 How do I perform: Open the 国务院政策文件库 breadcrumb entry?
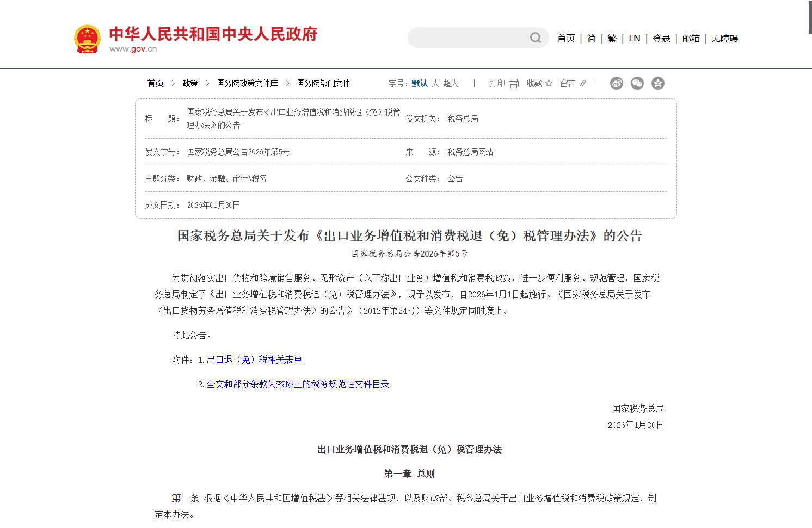tap(246, 83)
